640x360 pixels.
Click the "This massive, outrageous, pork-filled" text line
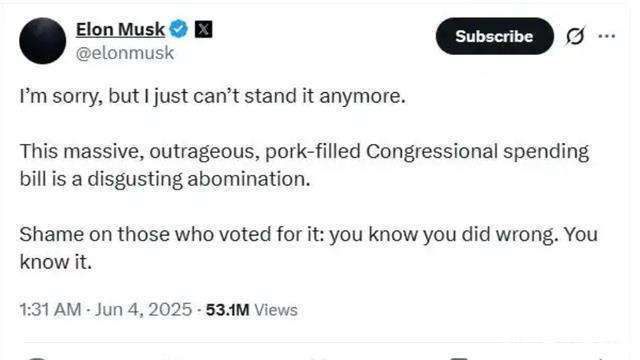tap(304, 151)
